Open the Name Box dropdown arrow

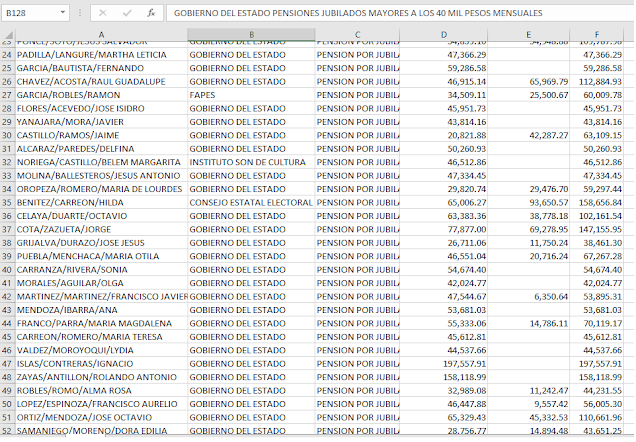pyautogui.click(x=62, y=13)
